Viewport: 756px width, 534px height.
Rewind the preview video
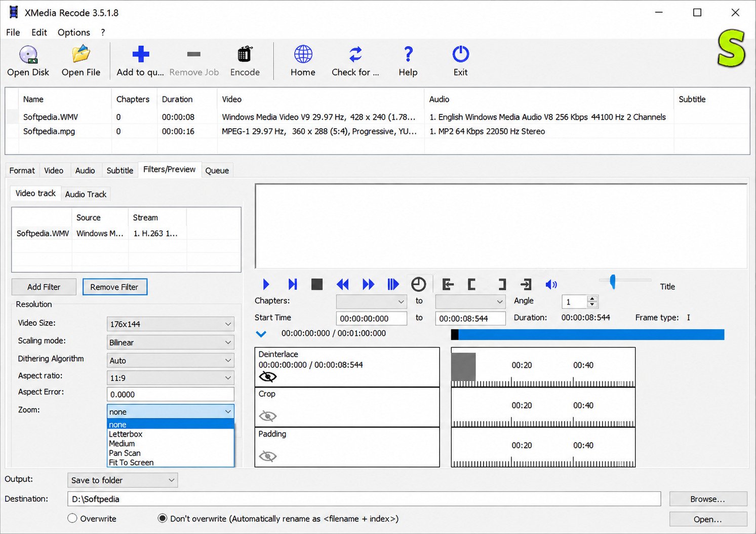[343, 284]
